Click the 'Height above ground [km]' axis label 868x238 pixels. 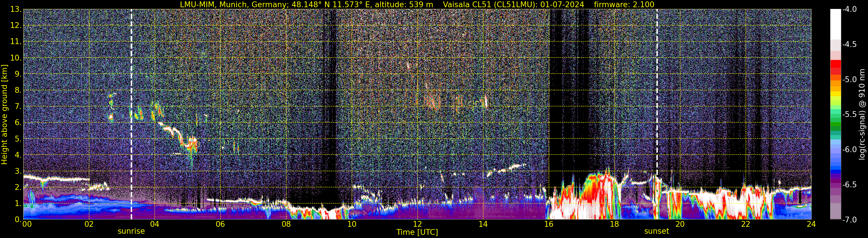[4, 114]
